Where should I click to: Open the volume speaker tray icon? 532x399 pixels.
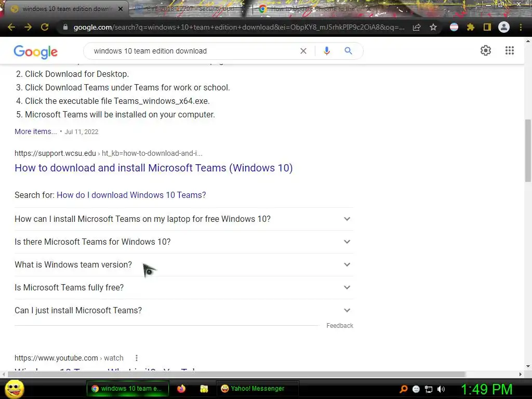click(441, 389)
